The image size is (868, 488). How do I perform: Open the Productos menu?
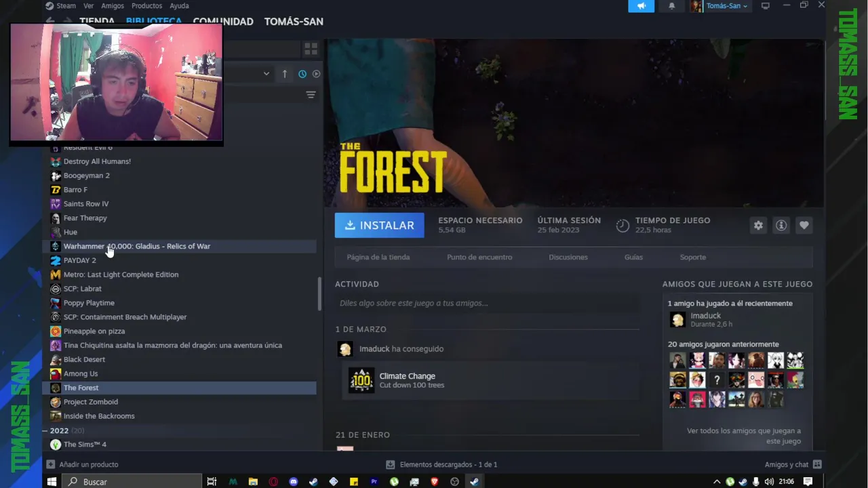[146, 5]
